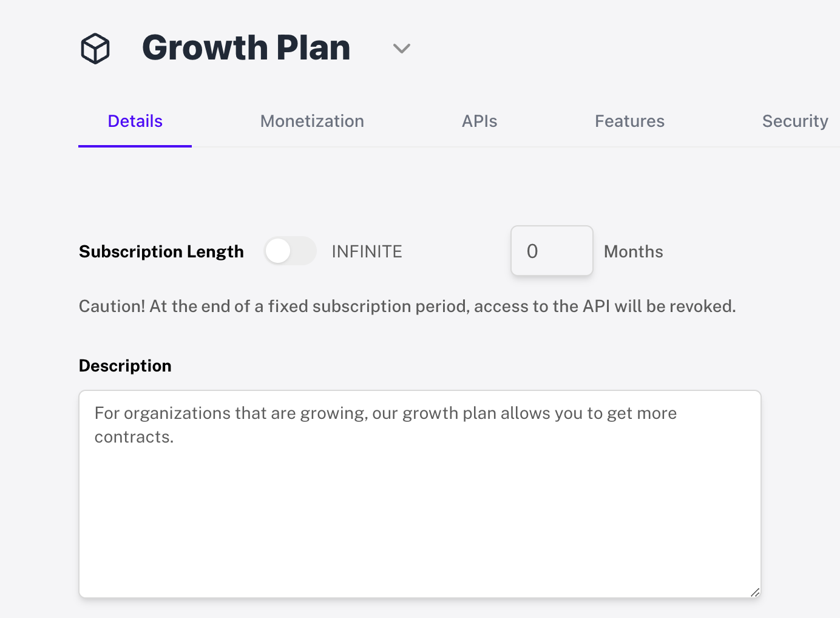Click the Growth Plan title text
The height and width of the screenshot is (618, 840).
point(246,48)
